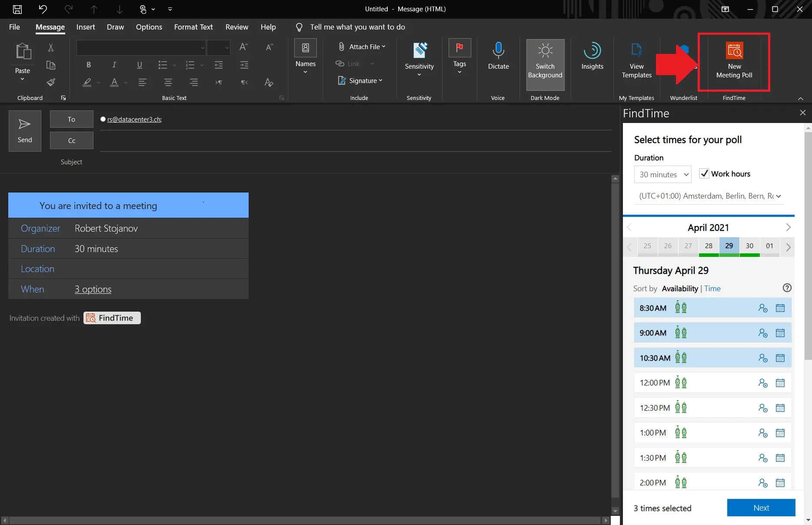This screenshot has height=525, width=812.
Task: Open the File menu
Action: pyautogui.click(x=14, y=27)
